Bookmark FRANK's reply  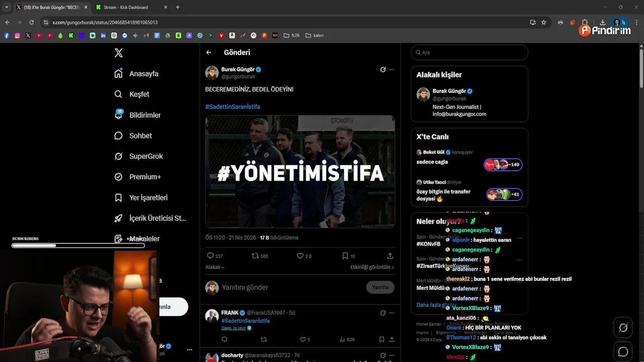pos(381,339)
